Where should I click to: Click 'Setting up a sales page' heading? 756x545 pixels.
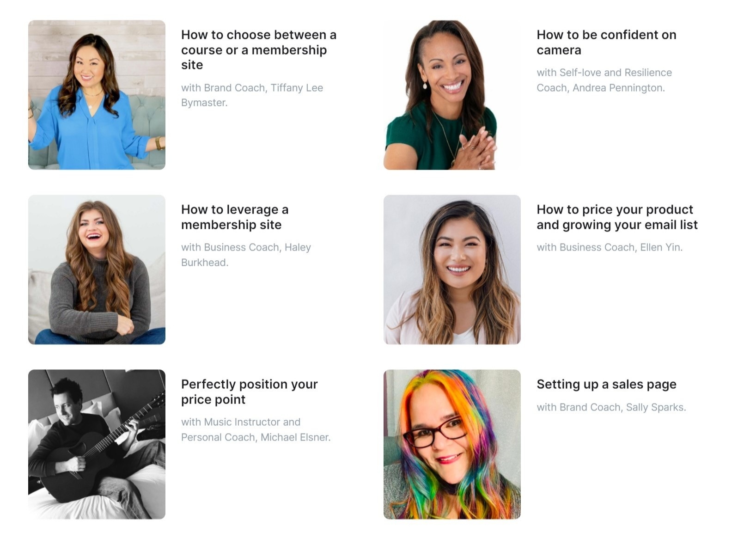click(606, 384)
